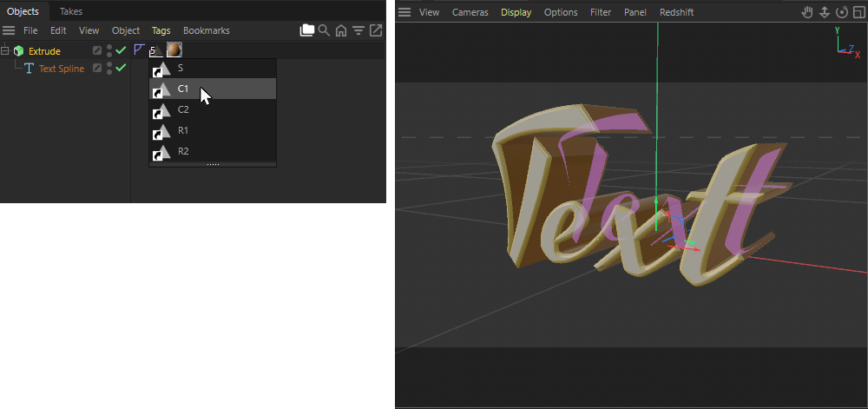Click the selection tag icon beside R2
Viewport: 868px width, 409px height.
[161, 152]
